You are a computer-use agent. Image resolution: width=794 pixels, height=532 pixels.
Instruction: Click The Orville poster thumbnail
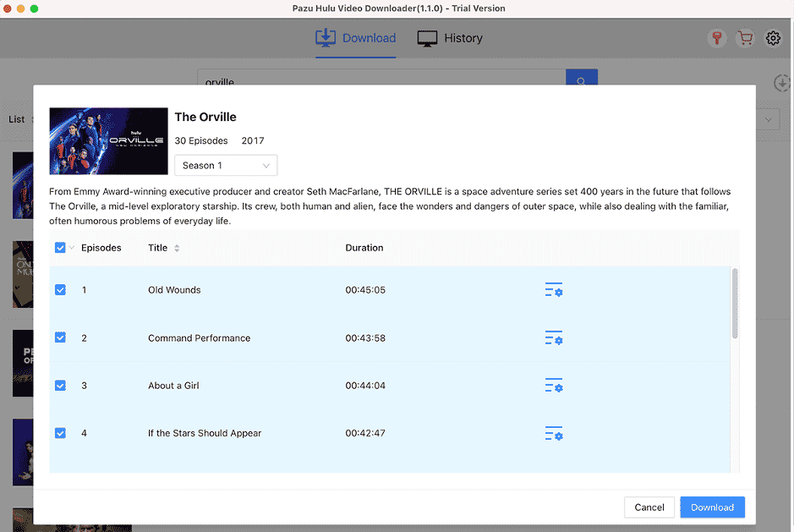click(108, 140)
